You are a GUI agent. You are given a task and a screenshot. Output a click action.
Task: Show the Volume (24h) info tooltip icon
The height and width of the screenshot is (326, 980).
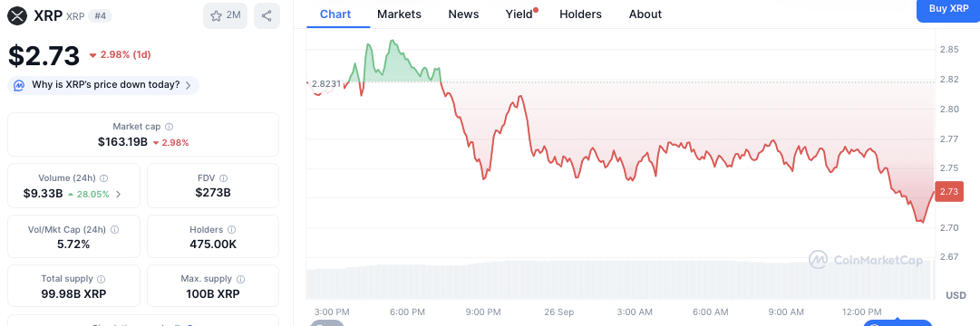point(103,178)
